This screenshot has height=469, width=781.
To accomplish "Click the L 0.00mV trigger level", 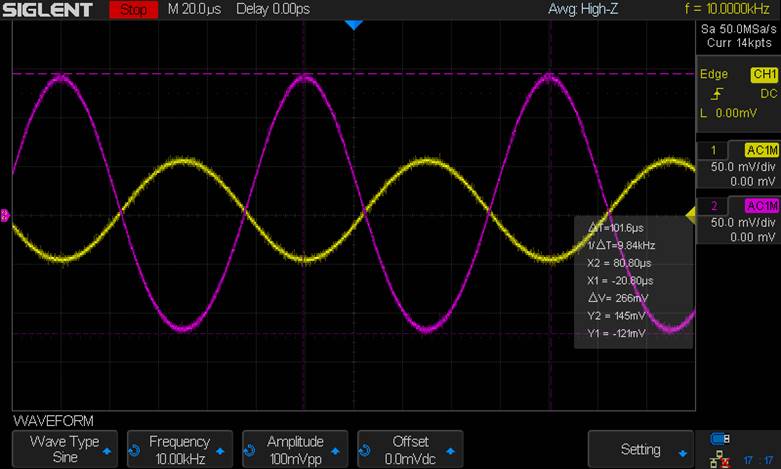I will point(729,114).
